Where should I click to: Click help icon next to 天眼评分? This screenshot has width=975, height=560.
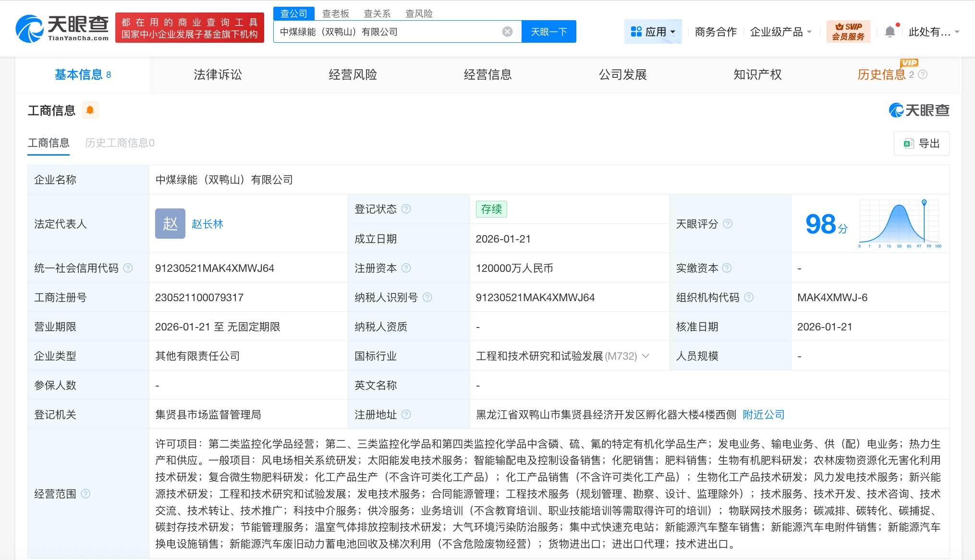click(x=728, y=224)
